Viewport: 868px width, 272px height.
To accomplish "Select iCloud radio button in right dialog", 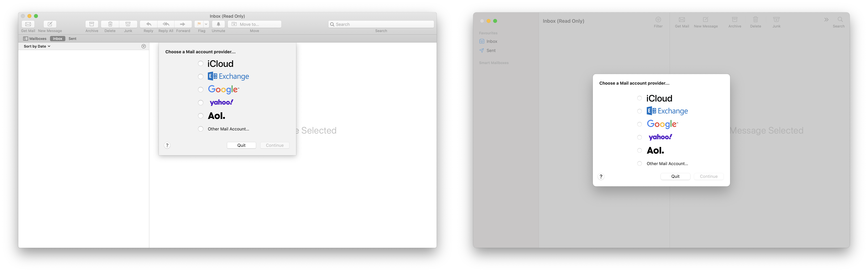I will (x=639, y=98).
